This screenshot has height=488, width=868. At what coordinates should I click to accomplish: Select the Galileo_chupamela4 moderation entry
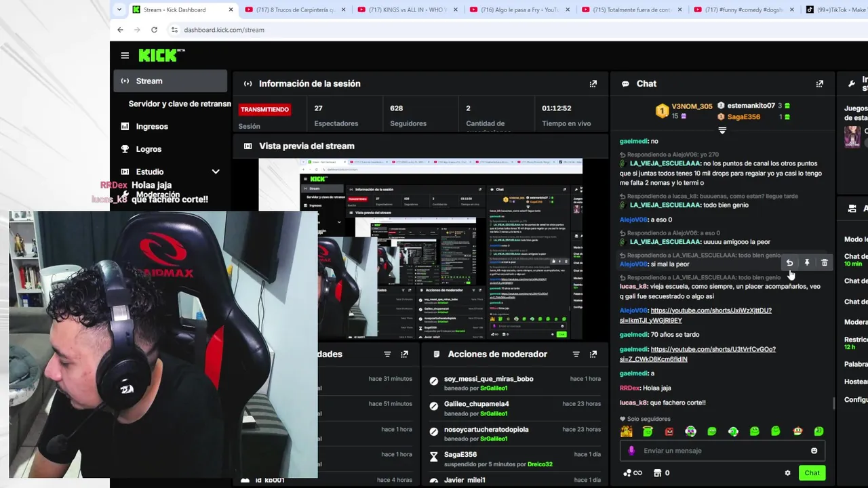[x=515, y=408]
